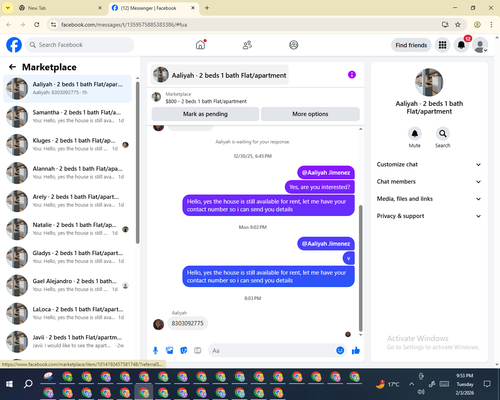Image resolution: width=500 pixels, height=400 pixels.
Task: Open the $800 Marketplace listing link
Action: point(206,101)
